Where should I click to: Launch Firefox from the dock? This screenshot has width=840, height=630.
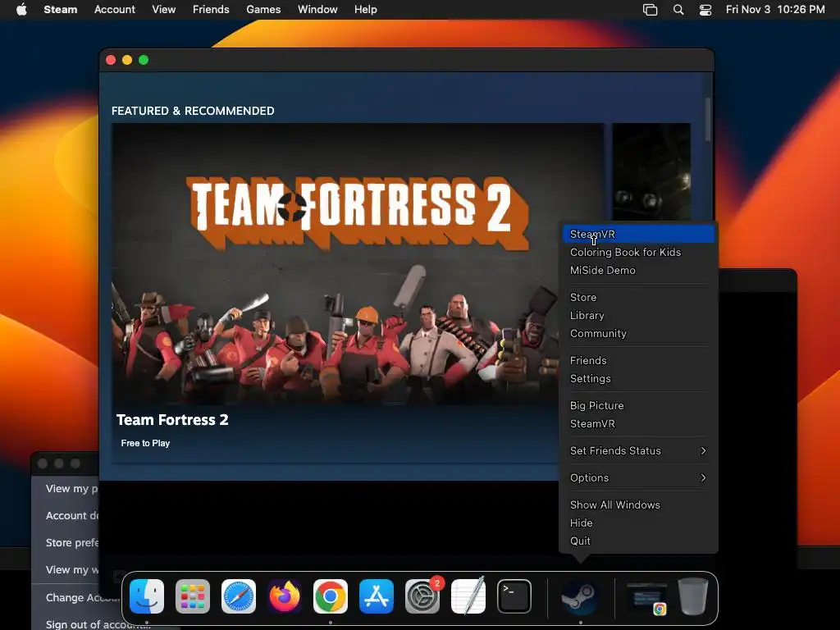point(285,596)
